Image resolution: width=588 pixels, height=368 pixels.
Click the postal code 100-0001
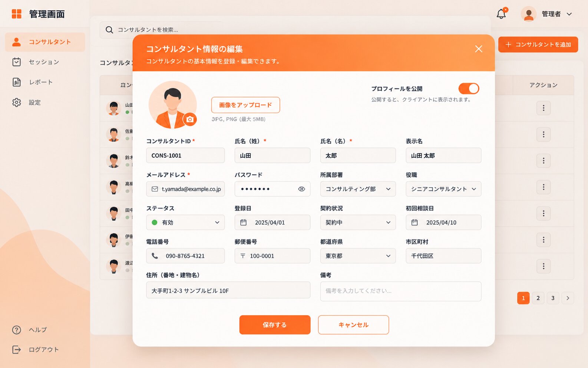[x=262, y=256]
